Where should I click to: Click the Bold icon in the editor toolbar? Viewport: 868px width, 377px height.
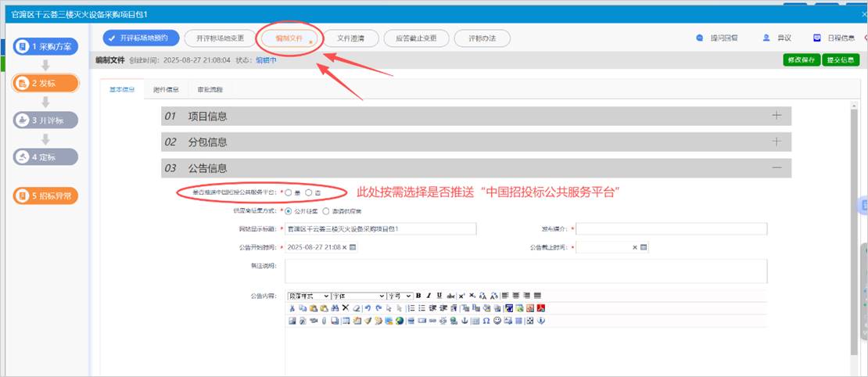click(418, 296)
